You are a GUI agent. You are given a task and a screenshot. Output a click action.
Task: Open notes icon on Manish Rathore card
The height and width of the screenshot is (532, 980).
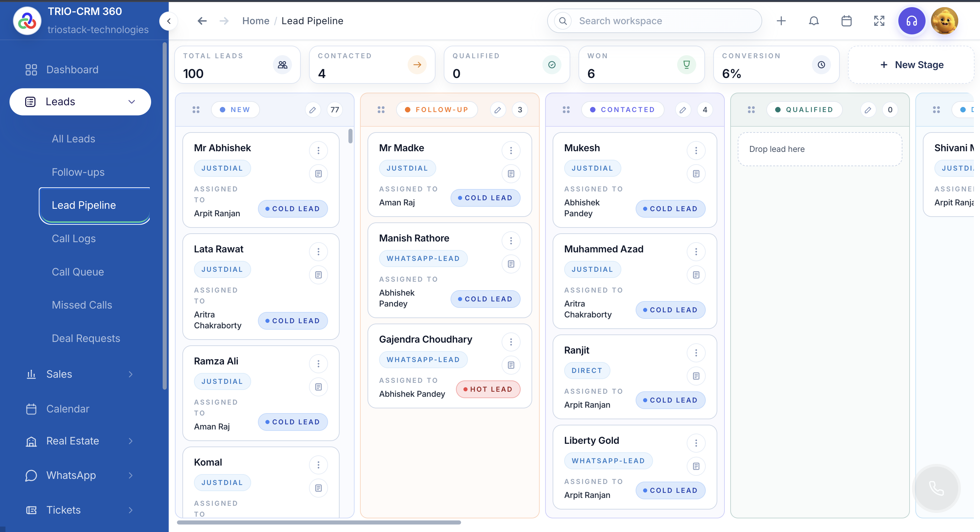[x=511, y=264]
